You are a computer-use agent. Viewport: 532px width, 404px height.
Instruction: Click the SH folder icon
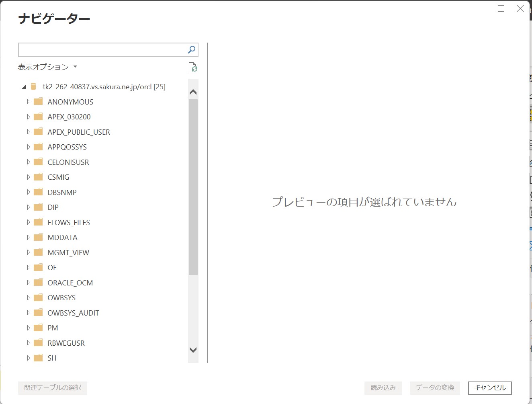(x=38, y=358)
